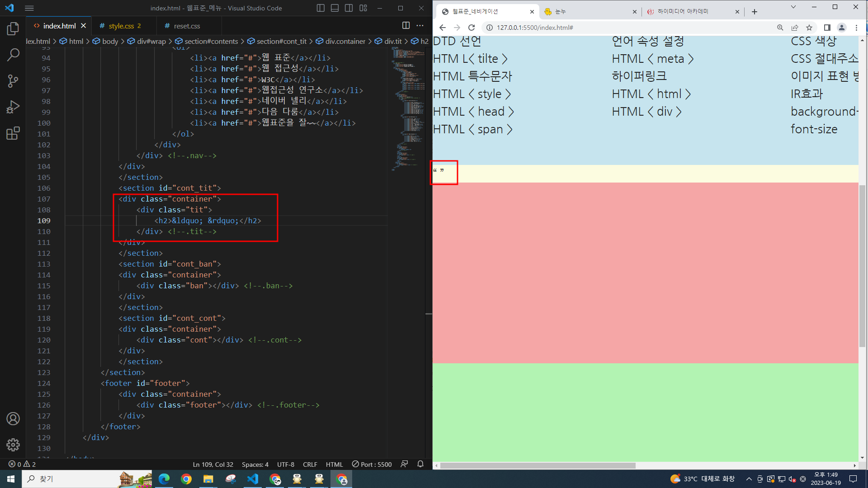Screen dimensions: 868x488
Task: Click the Split Editor Right icon
Action: coord(406,26)
